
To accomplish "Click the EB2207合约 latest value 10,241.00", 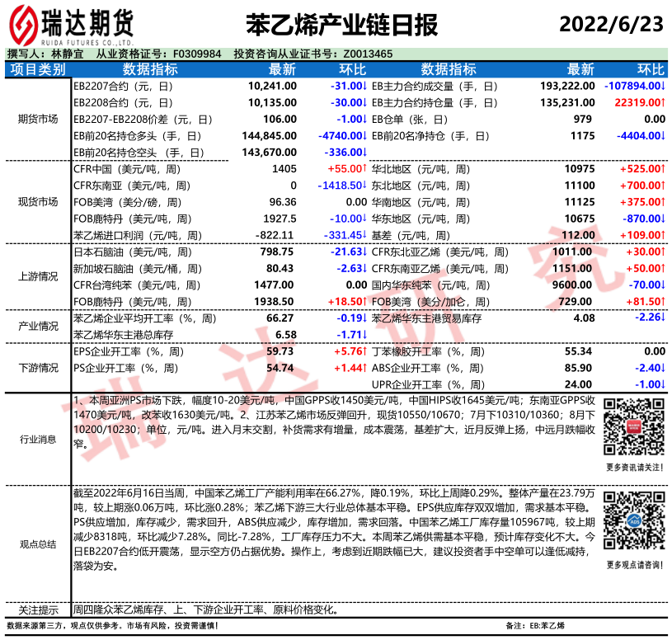I will point(271,86).
